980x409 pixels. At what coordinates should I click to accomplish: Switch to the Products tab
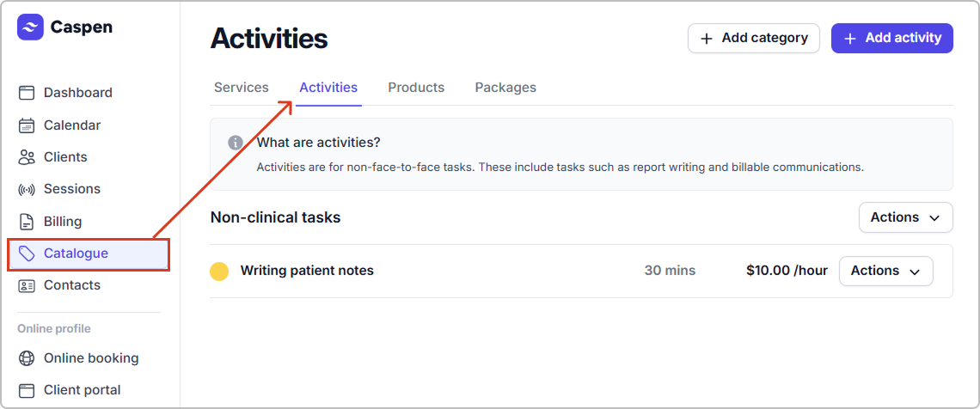click(x=416, y=88)
